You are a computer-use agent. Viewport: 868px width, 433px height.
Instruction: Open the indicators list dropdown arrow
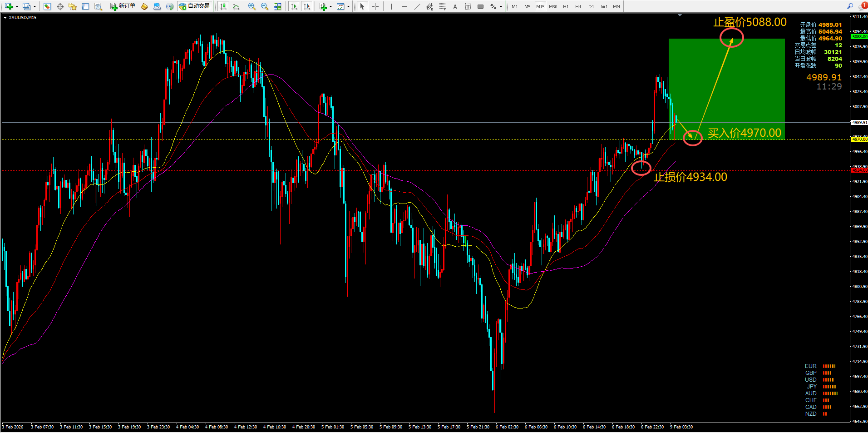(x=330, y=6)
